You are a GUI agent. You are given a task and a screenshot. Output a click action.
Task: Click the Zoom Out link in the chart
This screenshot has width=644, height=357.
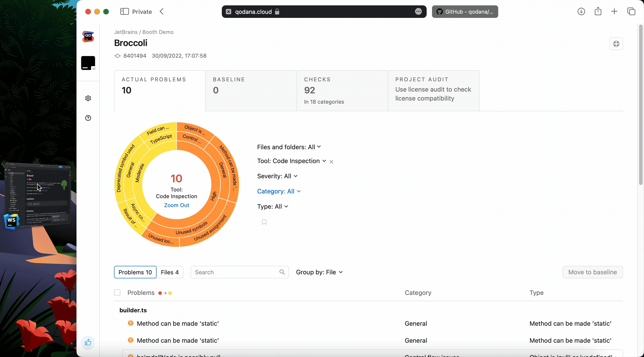(x=176, y=205)
